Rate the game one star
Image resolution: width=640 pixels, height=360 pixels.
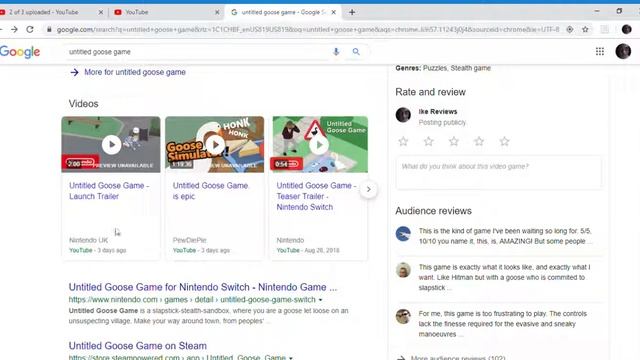(x=403, y=142)
